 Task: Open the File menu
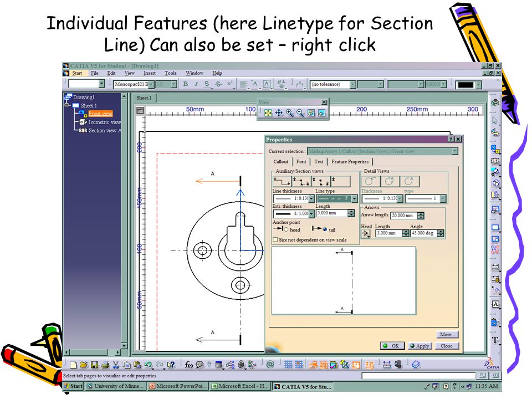[95, 73]
